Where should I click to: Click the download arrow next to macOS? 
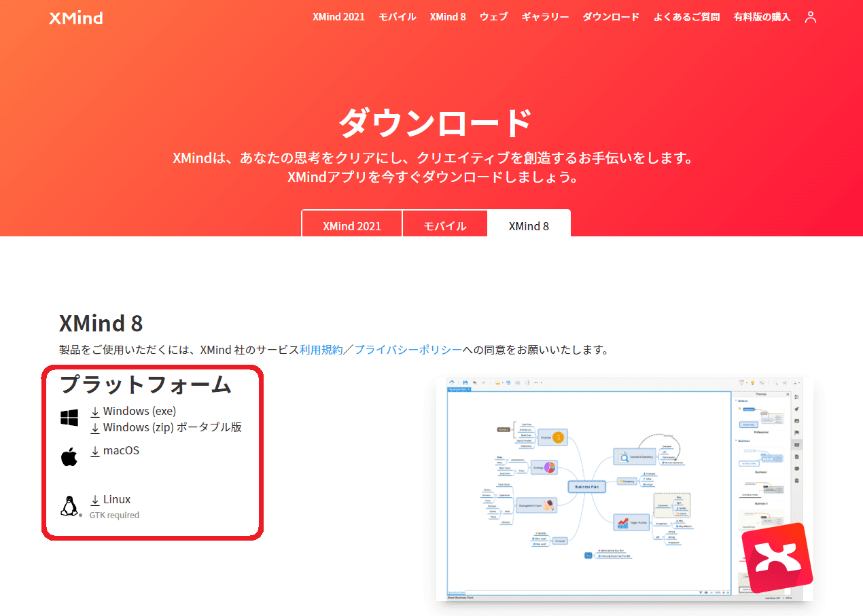(x=94, y=450)
